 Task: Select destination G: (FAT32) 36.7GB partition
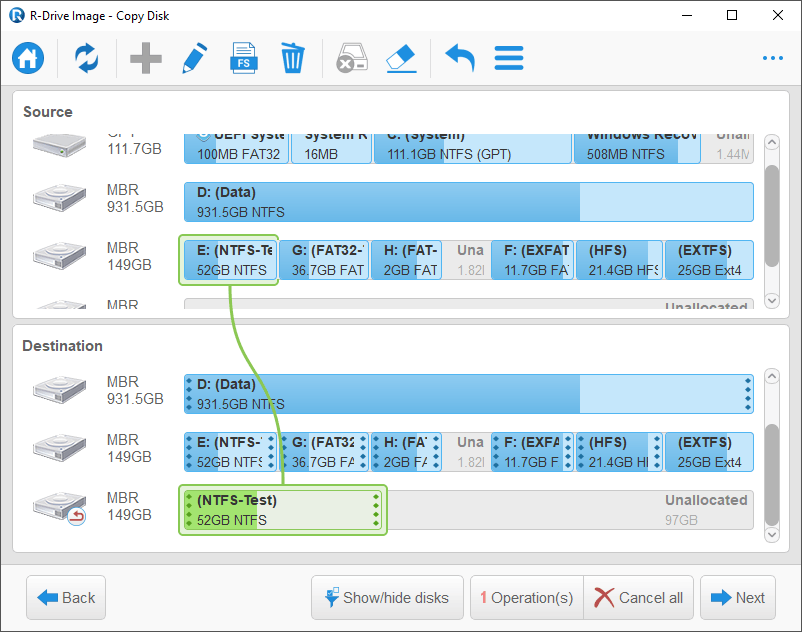(324, 452)
